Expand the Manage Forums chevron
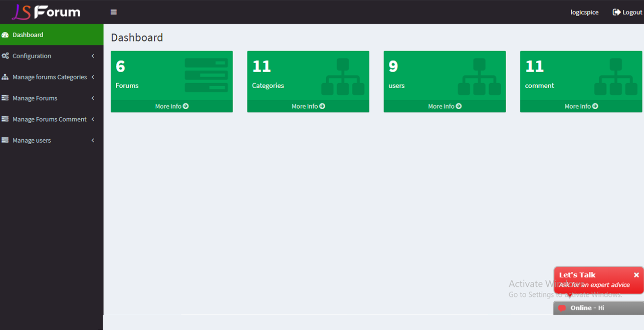Viewport: 644px width, 330px height. (x=93, y=98)
